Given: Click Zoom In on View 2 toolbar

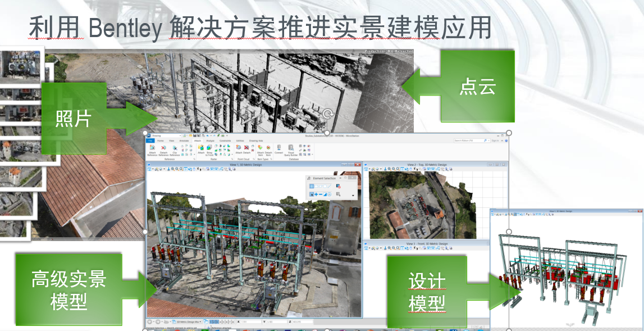Looking at the screenshot, I should (x=390, y=169).
